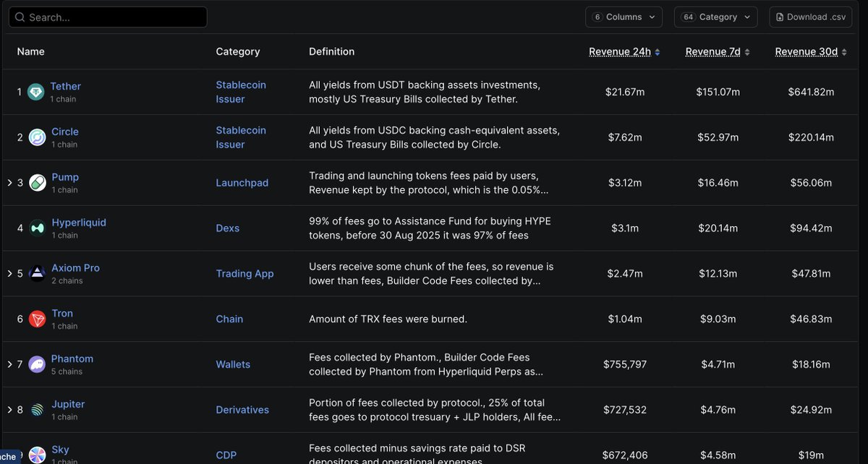Select Axiom Pro's $12.13m 7d revenue
Viewport: 868px width, 464px height.
[717, 274]
